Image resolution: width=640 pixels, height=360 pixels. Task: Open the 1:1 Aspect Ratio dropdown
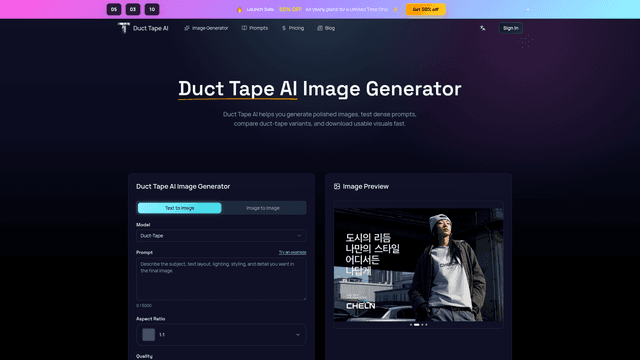pyautogui.click(x=221, y=335)
